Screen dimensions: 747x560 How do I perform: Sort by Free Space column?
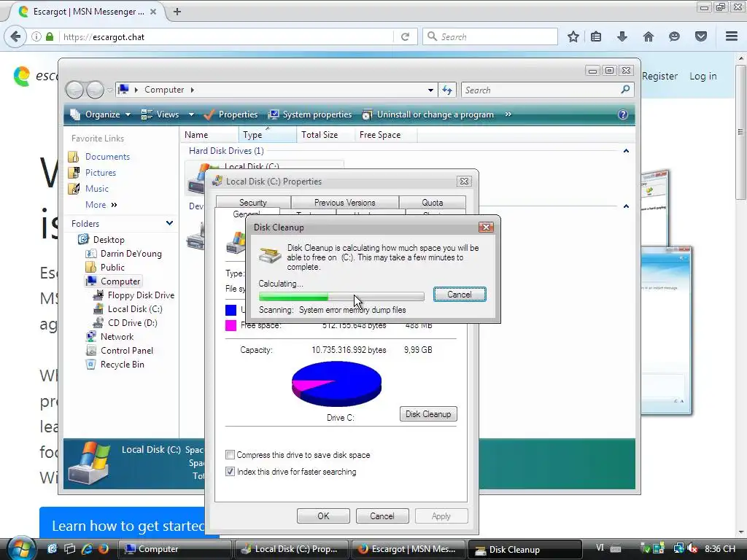point(386,135)
